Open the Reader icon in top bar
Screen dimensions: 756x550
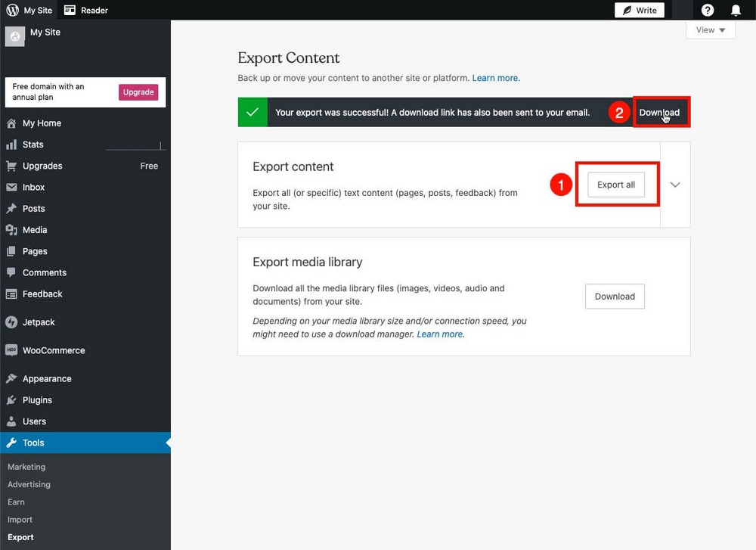[70, 10]
